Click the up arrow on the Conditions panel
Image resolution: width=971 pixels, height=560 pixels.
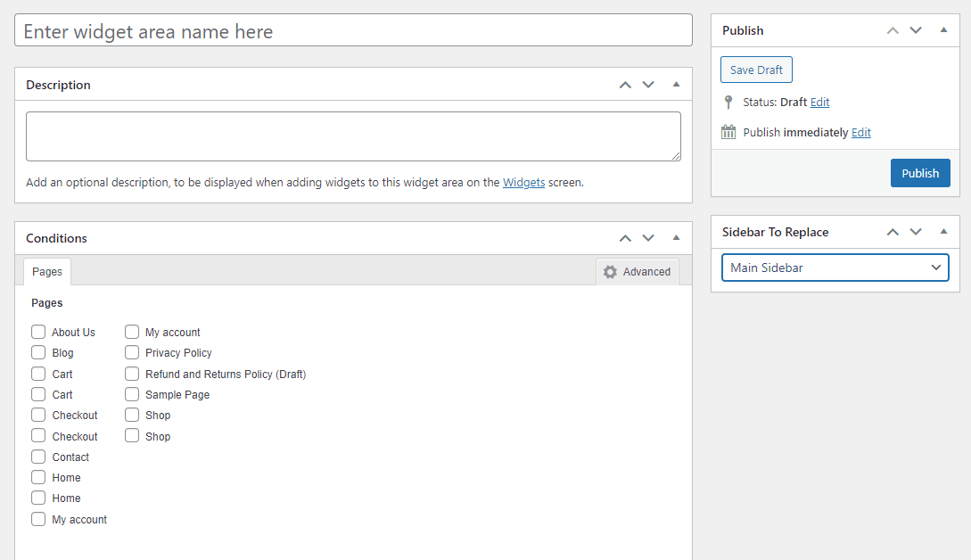(x=625, y=238)
